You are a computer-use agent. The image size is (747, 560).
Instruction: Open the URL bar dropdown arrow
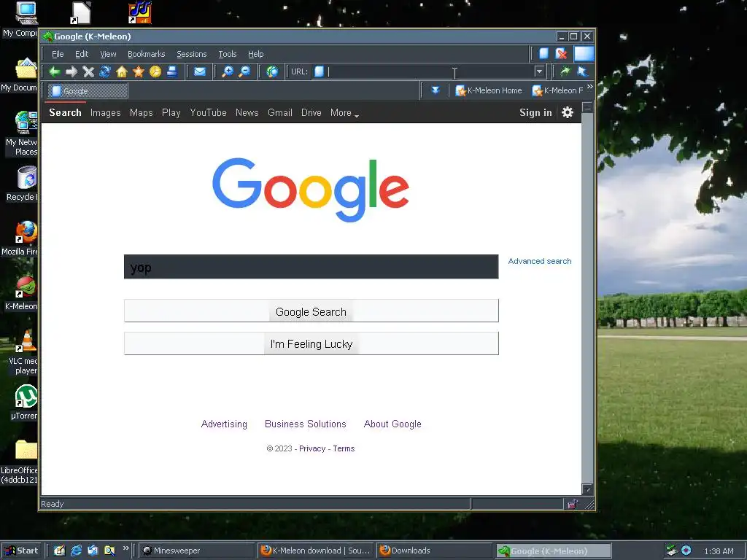point(539,71)
